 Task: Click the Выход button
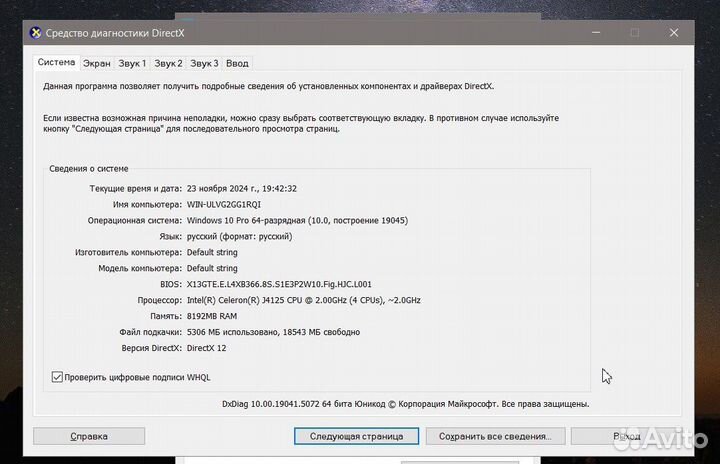[627, 436]
